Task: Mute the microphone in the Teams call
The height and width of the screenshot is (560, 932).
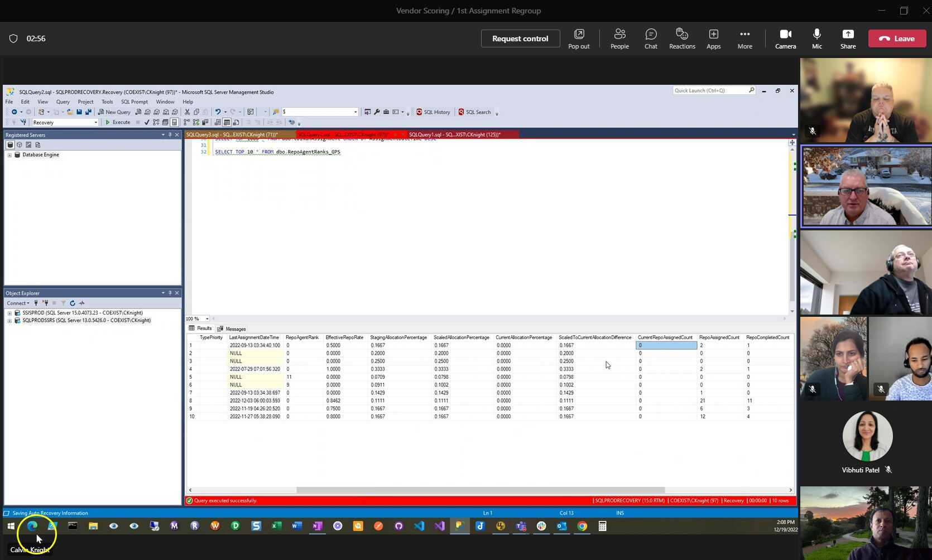Action: pos(816,38)
